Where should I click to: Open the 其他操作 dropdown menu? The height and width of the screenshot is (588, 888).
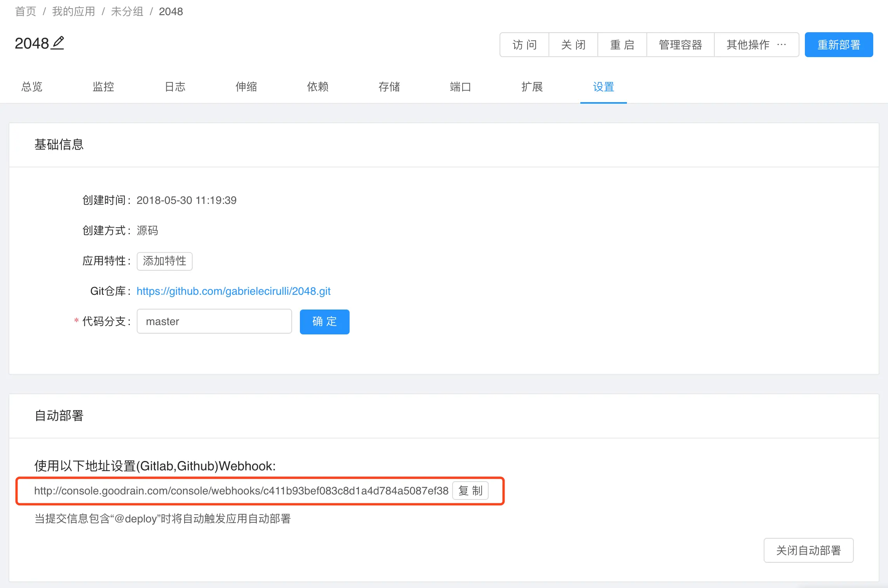click(x=756, y=45)
